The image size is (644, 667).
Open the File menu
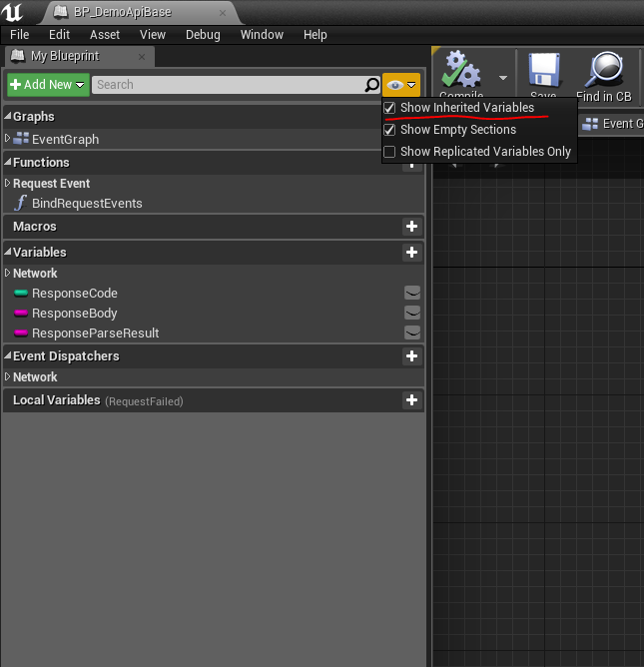click(20, 35)
